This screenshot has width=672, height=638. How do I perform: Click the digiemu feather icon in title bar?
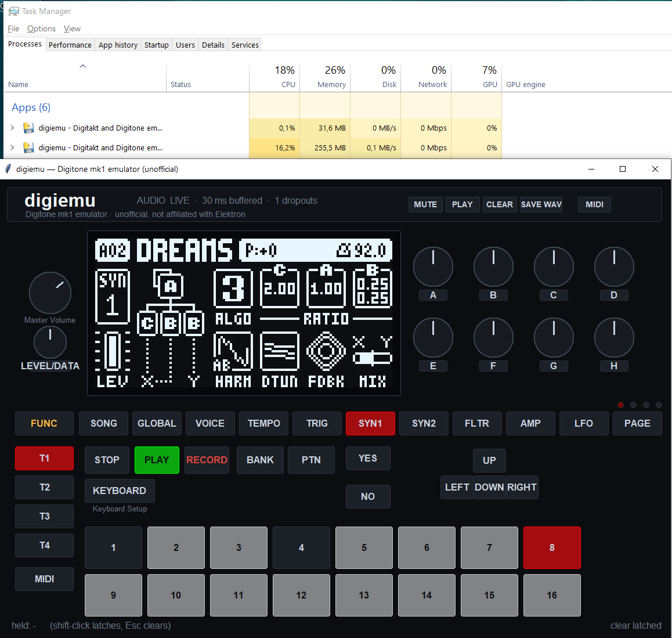tap(8, 169)
